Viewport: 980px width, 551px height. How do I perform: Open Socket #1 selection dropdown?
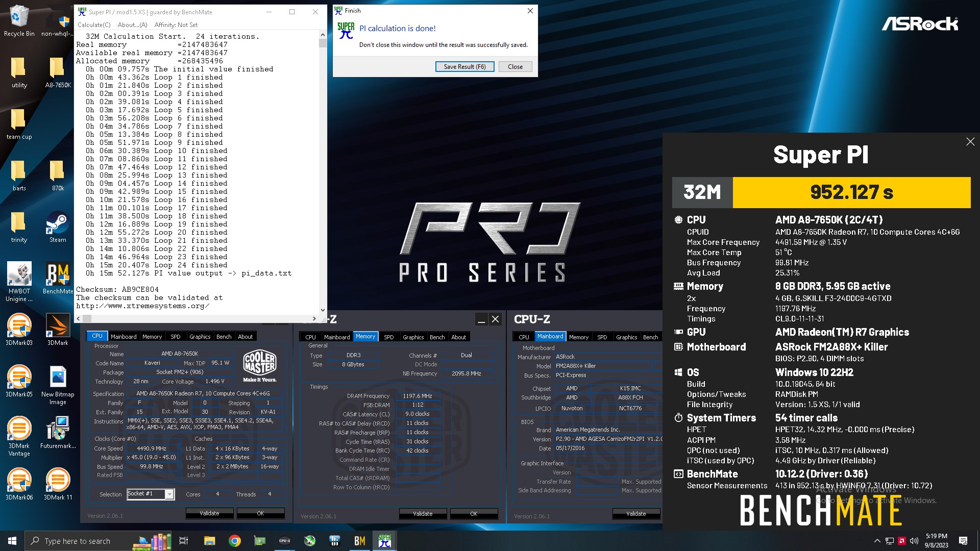[151, 494]
